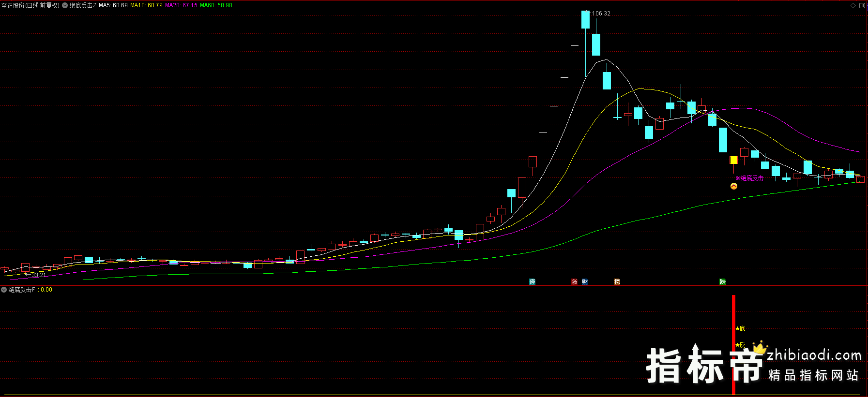Click the MA5: 60.69 label

point(113,5)
